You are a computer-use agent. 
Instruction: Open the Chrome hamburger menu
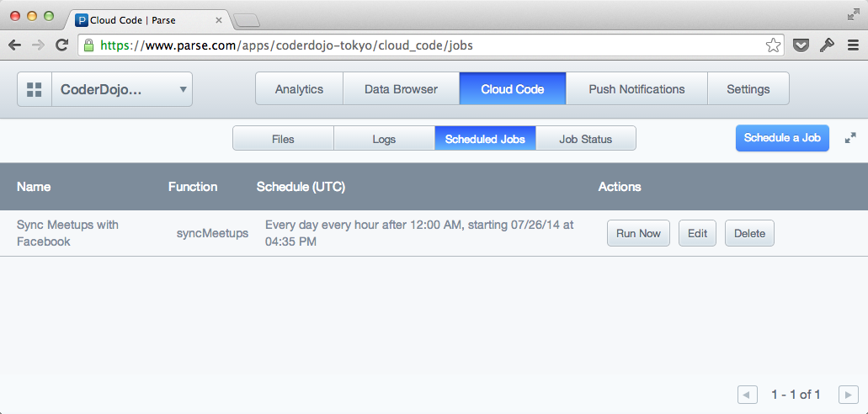pos(853,45)
